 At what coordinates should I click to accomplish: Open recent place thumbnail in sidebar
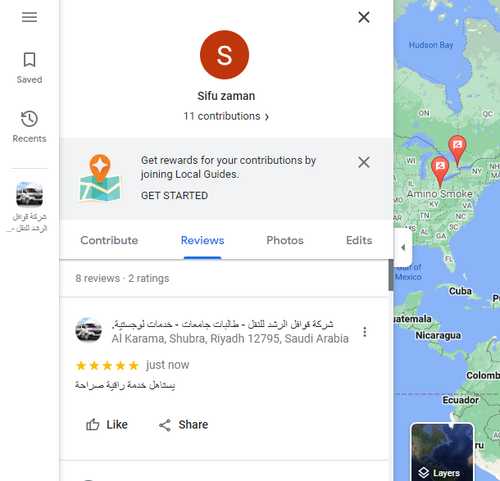29,195
